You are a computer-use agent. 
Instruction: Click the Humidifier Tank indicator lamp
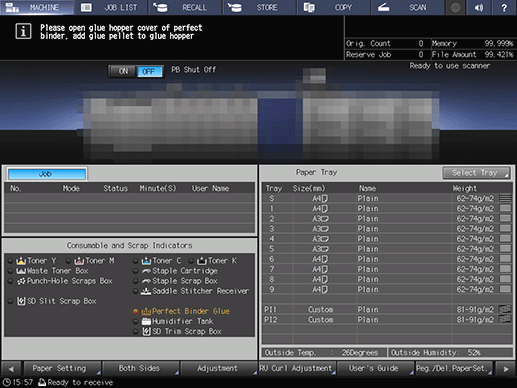coord(136,322)
